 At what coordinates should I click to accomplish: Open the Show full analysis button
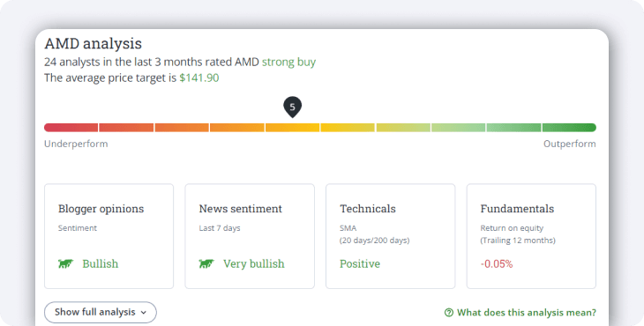pos(101,313)
